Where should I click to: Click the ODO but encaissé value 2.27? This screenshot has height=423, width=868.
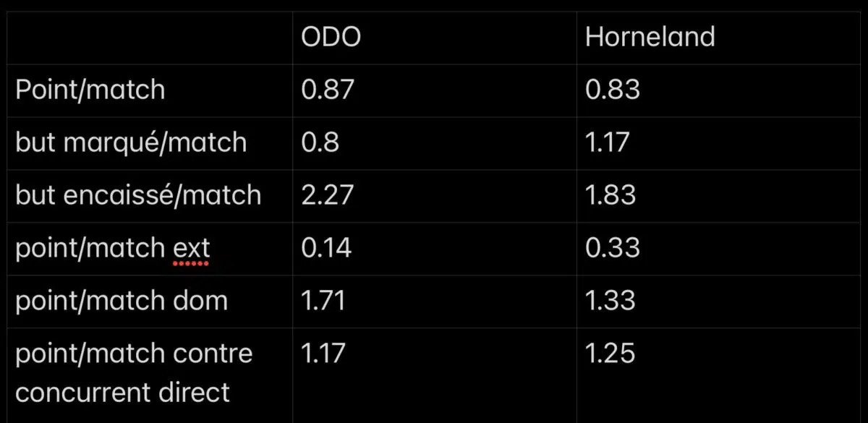327,195
